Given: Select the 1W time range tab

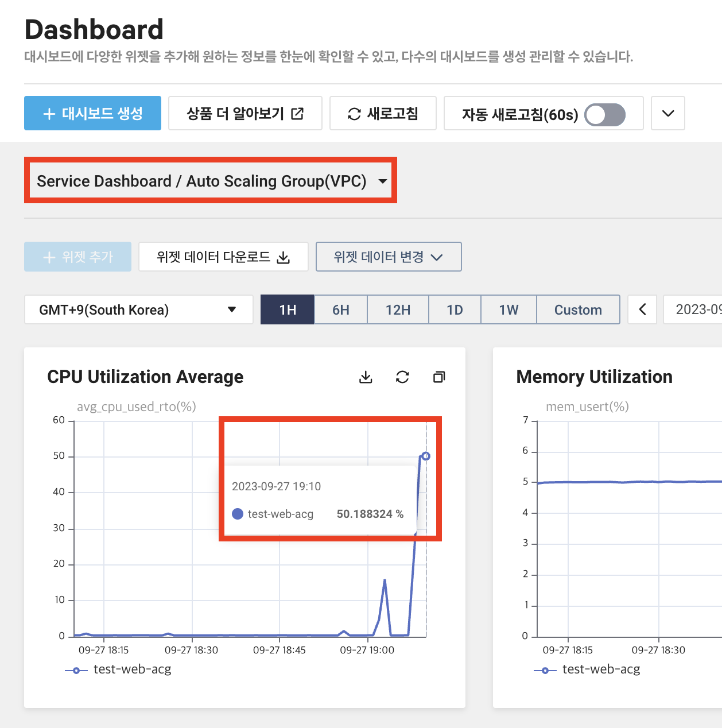Looking at the screenshot, I should coord(508,309).
